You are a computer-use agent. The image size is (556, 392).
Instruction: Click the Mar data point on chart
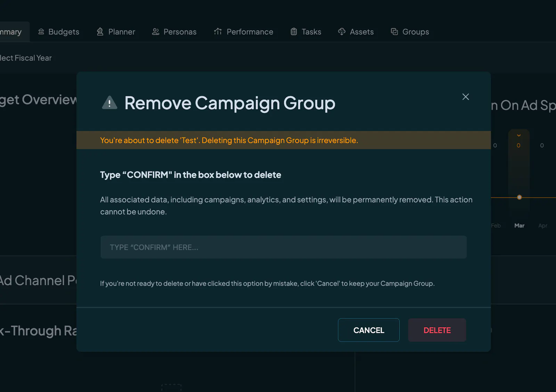click(520, 197)
